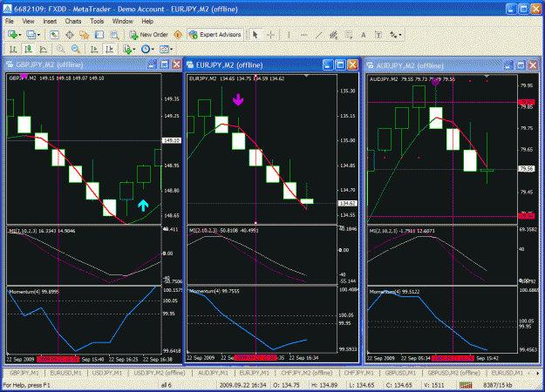Toggle Chart Shift option
Viewport: 545px width, 392px height.
coord(110,50)
